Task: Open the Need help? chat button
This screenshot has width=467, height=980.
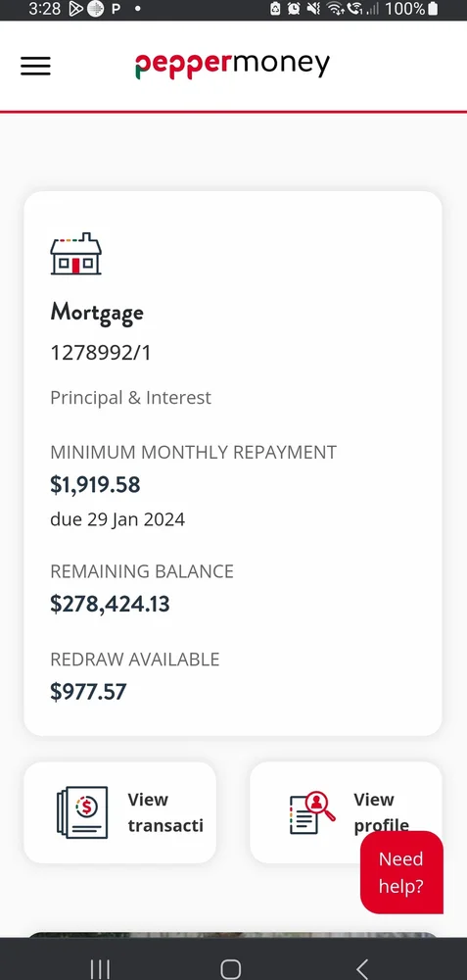Action: (401, 872)
